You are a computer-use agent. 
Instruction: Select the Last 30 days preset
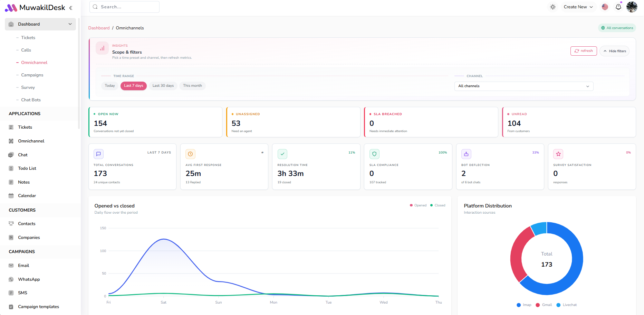(163, 86)
